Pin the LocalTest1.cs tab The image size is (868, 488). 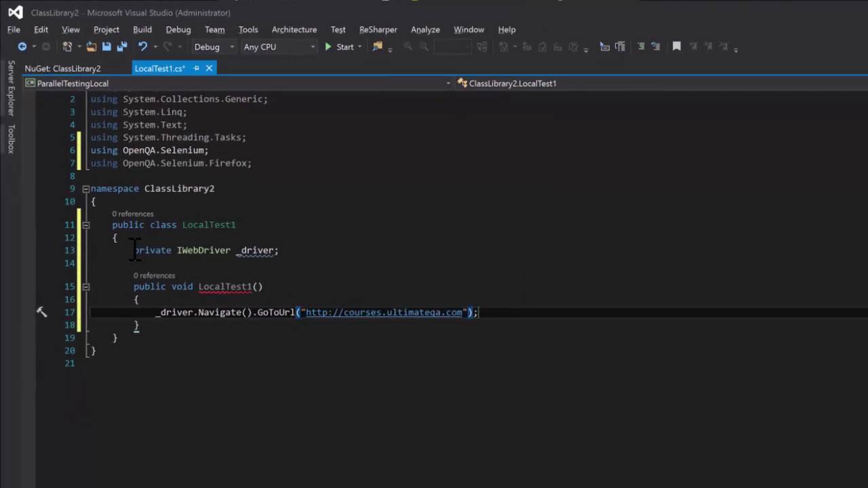196,68
